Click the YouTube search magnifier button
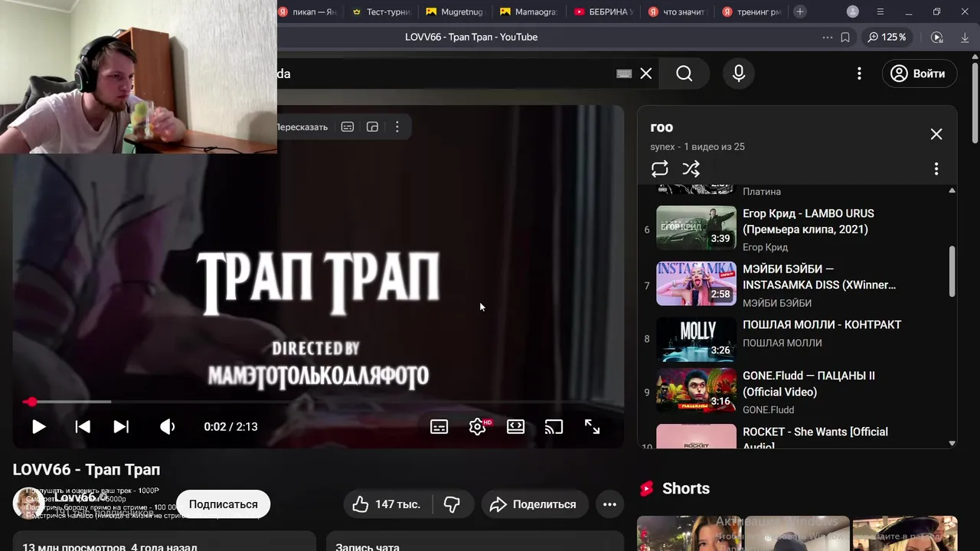The width and height of the screenshot is (980, 551). coord(684,73)
